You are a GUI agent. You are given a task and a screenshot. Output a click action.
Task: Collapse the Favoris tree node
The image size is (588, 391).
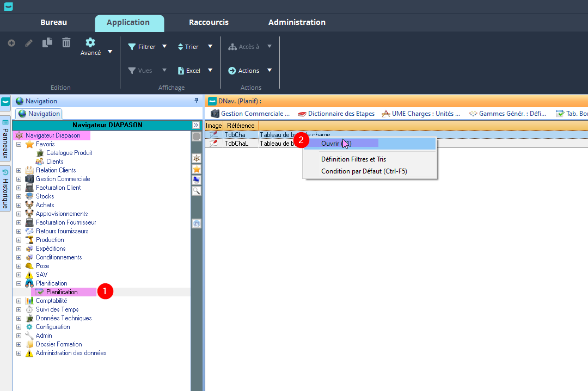[19, 144]
